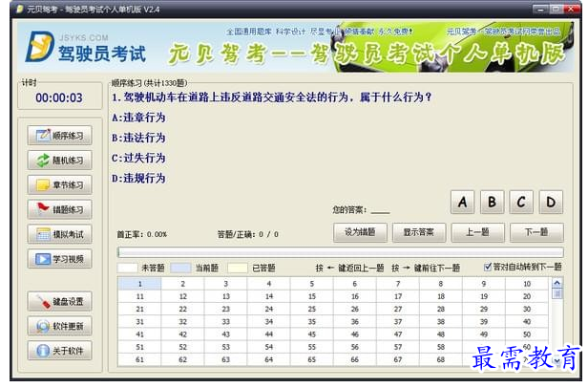588x388 pixels.
Task: Jump to question 36 in grid
Action: (355, 322)
